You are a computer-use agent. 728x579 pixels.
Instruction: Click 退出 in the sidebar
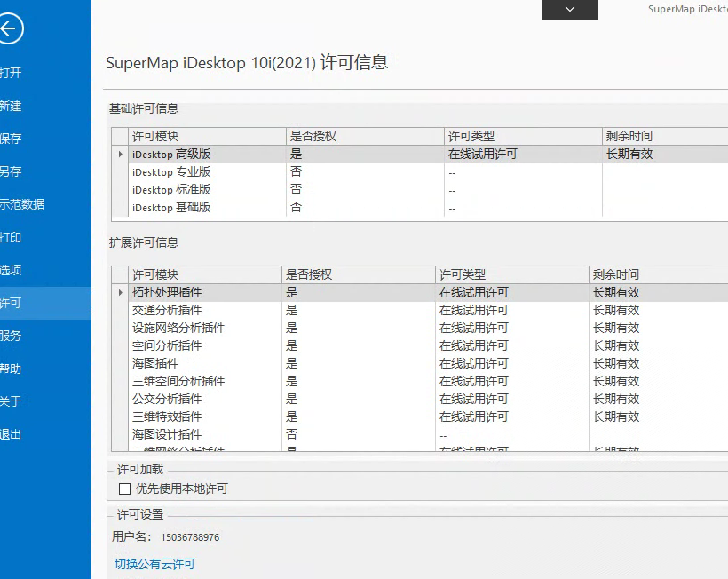(45, 434)
